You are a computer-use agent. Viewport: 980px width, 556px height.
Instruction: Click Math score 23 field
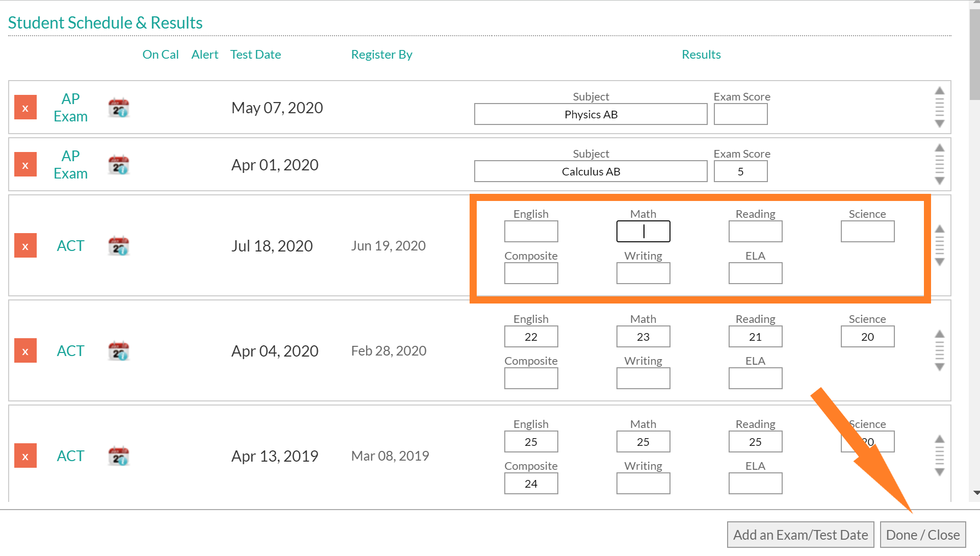pyautogui.click(x=643, y=337)
